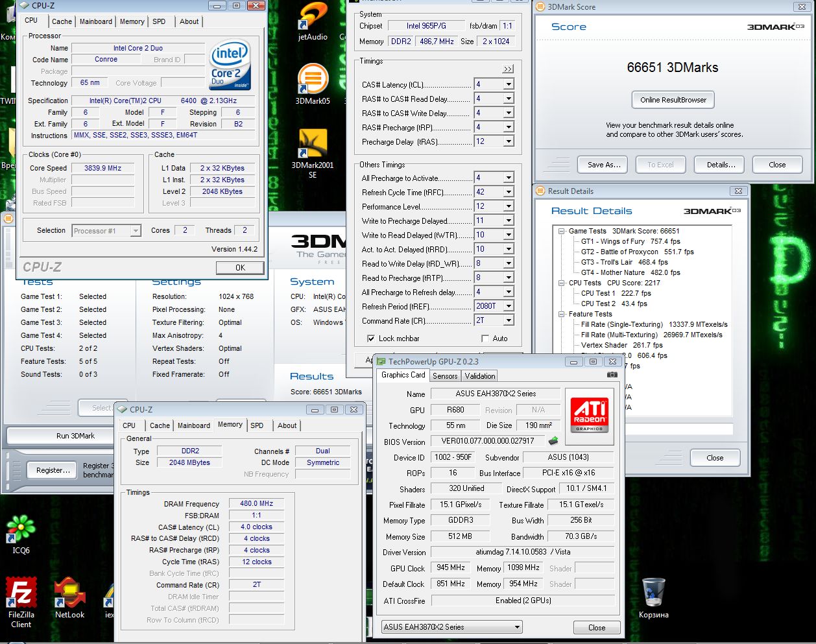Image resolution: width=816 pixels, height=644 pixels.
Task: Click the Result Details window title icon
Action: [540, 191]
